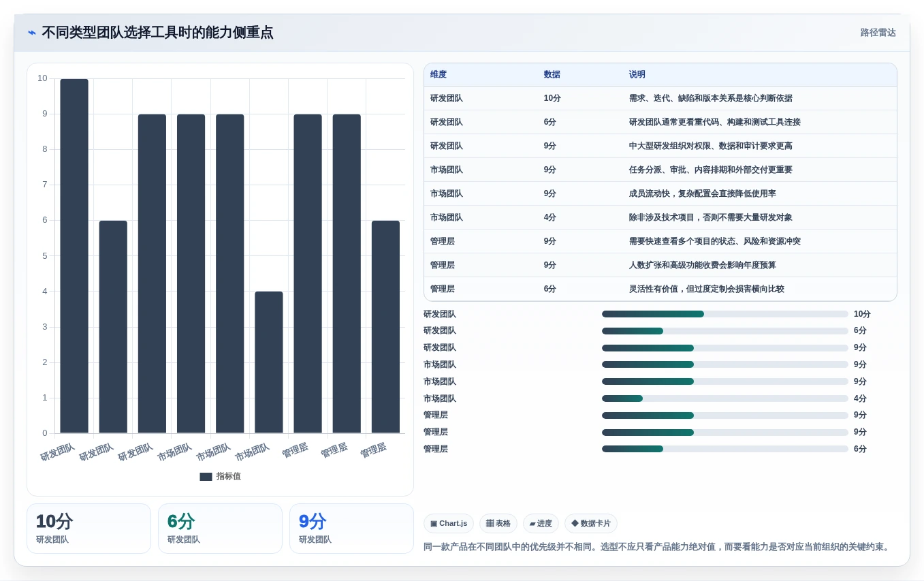Click the 表格 chip grid icon
Viewport: 924px width, 581px height.
coord(490,524)
